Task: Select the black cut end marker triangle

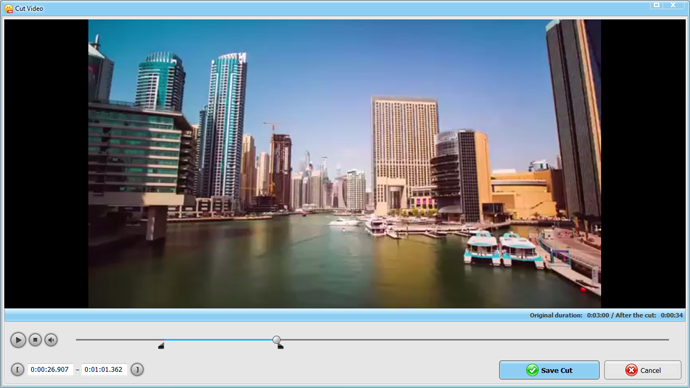Action: pos(280,347)
